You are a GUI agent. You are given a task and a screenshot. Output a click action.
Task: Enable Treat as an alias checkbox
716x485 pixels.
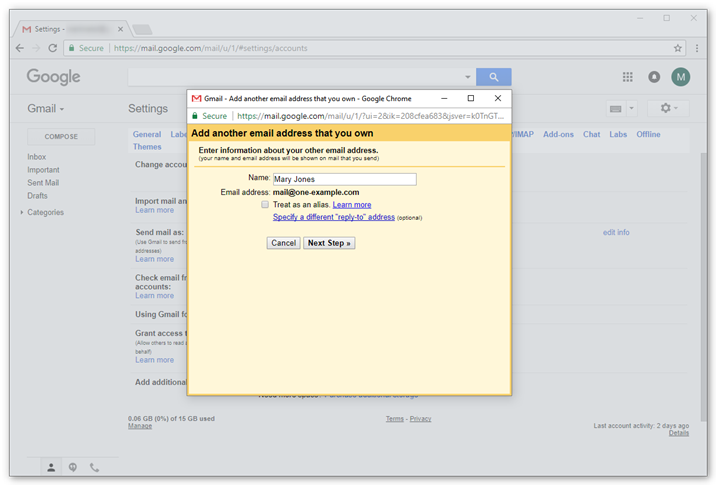(x=265, y=204)
